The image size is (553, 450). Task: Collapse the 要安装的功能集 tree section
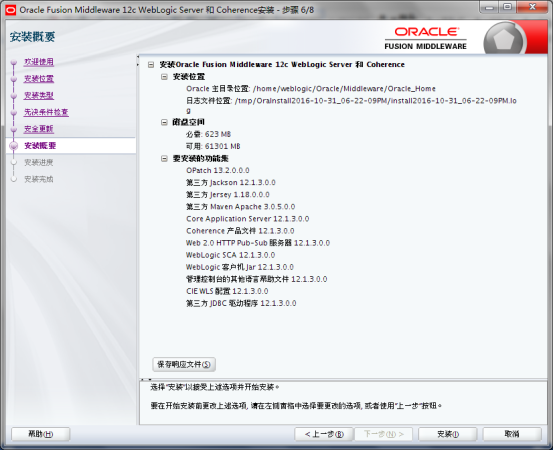[164, 159]
